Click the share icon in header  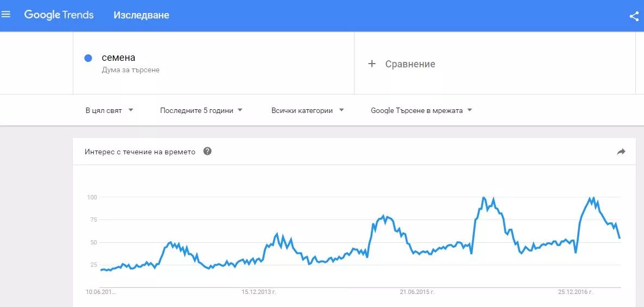point(634,16)
